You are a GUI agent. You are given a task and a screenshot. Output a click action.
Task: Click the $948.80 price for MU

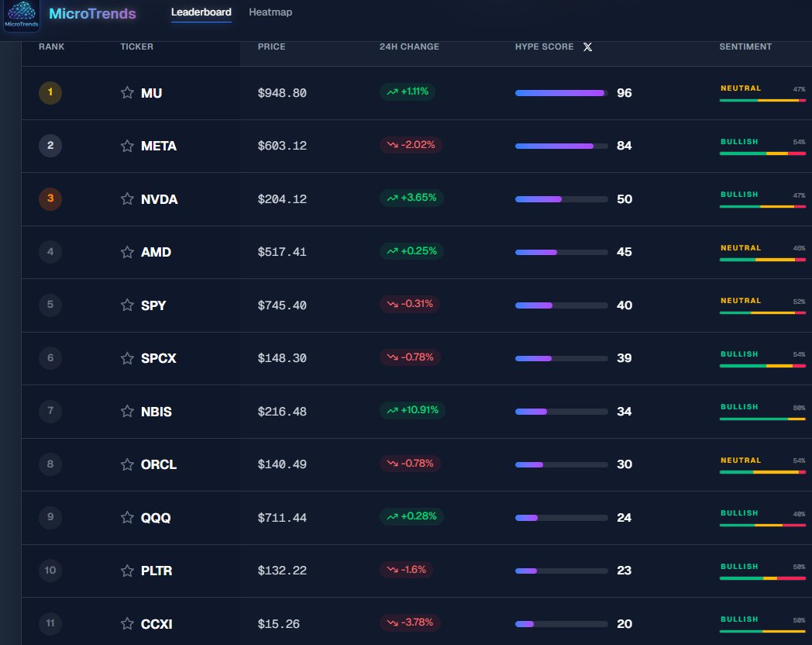point(282,93)
